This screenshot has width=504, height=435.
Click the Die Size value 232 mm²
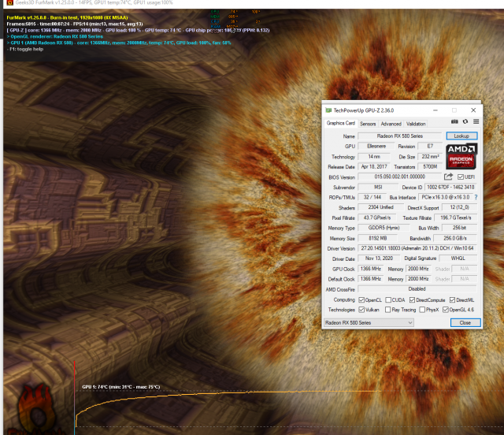[x=430, y=157]
